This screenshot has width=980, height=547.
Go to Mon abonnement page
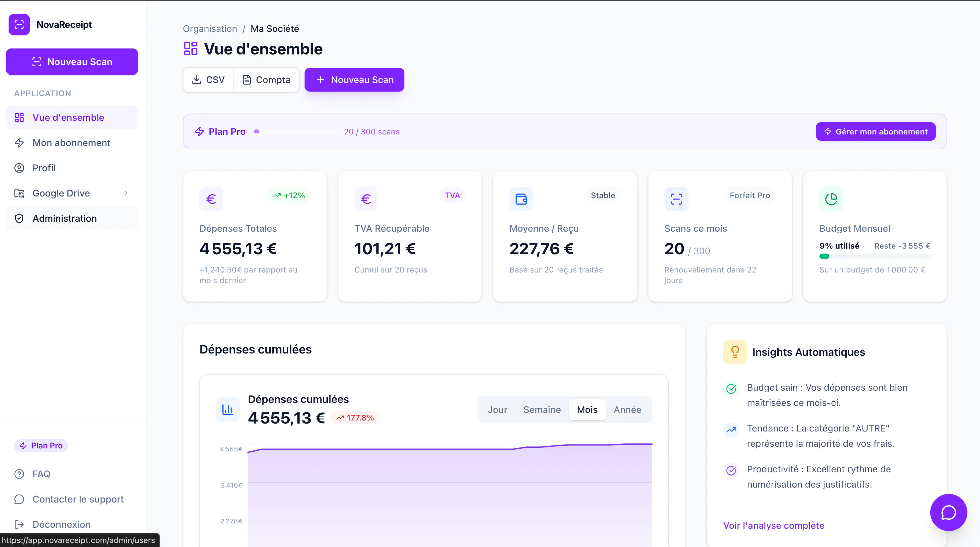72,143
